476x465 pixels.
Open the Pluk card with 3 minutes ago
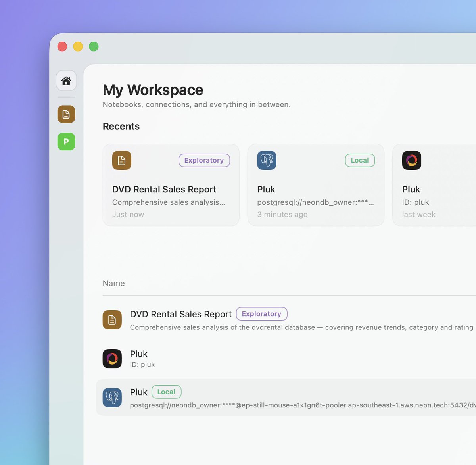click(316, 185)
